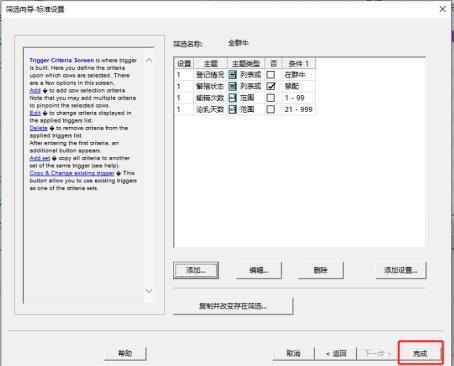Click the 范围 type cell in 输精次数 row
This screenshot has width=454, height=366.
247,98
